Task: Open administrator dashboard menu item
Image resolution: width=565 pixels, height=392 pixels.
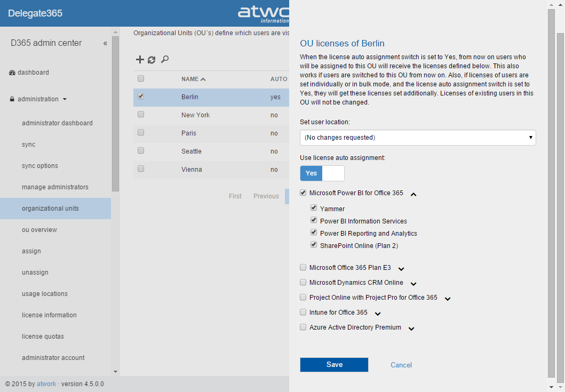Action: coord(57,123)
